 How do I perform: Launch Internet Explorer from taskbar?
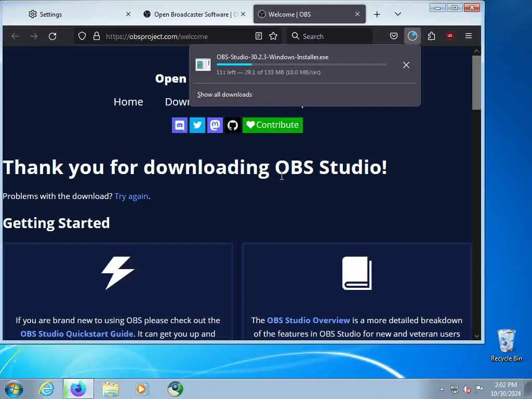click(x=46, y=389)
